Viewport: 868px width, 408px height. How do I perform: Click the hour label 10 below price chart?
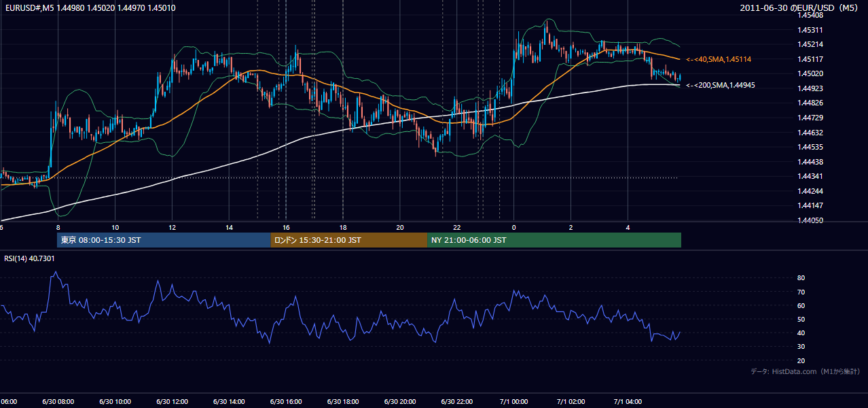point(115,228)
